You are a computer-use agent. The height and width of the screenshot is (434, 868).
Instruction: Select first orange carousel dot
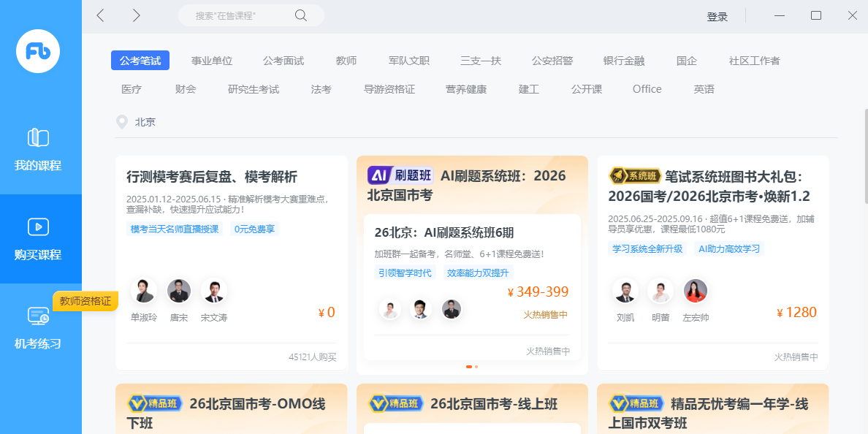pos(469,367)
